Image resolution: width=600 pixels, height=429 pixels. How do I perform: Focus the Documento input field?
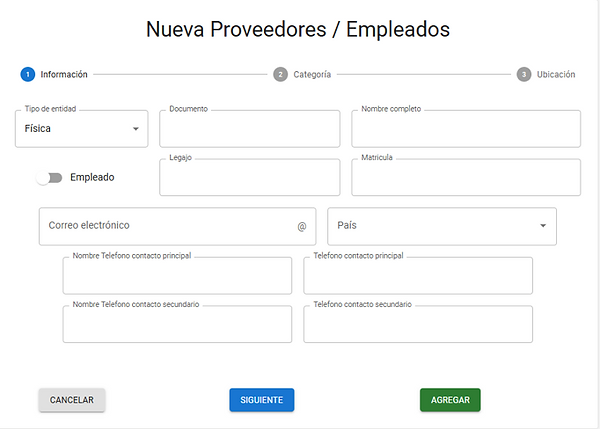click(x=249, y=129)
